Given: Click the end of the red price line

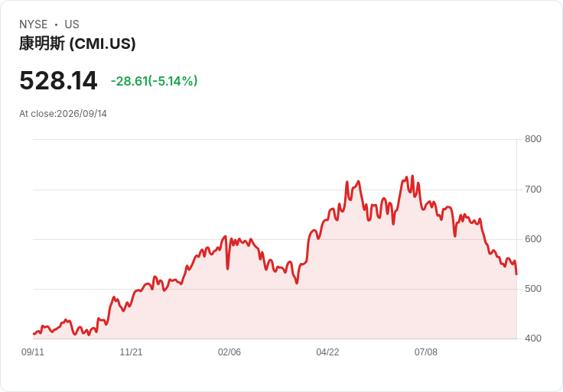Looking at the screenshot, I should tap(516, 274).
